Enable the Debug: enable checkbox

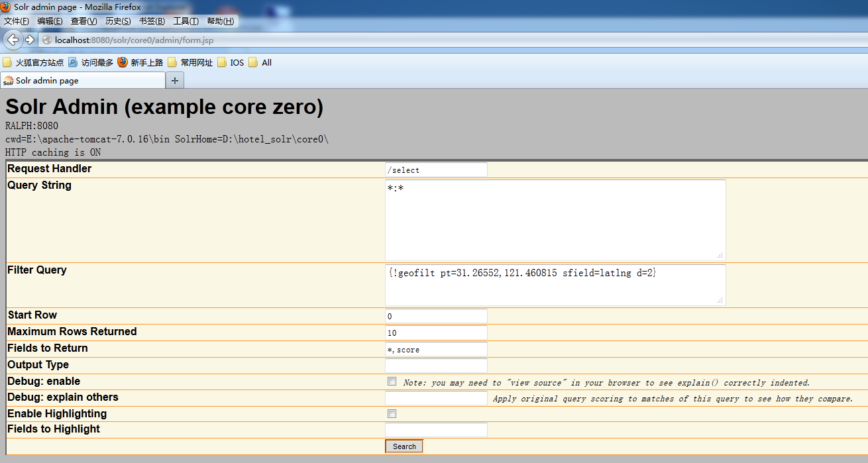392,382
